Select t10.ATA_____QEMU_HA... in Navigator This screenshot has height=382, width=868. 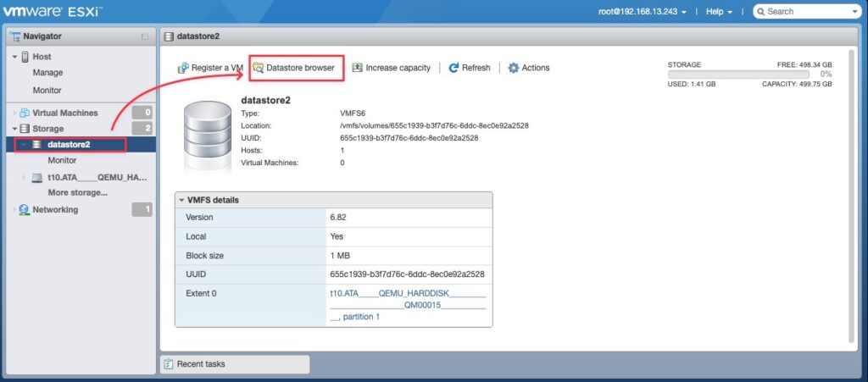(x=98, y=178)
